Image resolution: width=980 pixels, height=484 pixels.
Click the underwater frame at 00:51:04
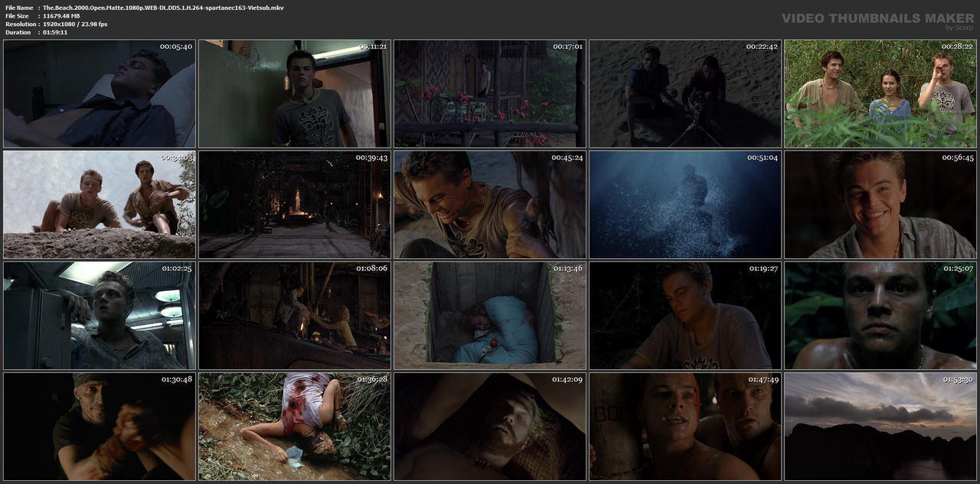click(685, 204)
